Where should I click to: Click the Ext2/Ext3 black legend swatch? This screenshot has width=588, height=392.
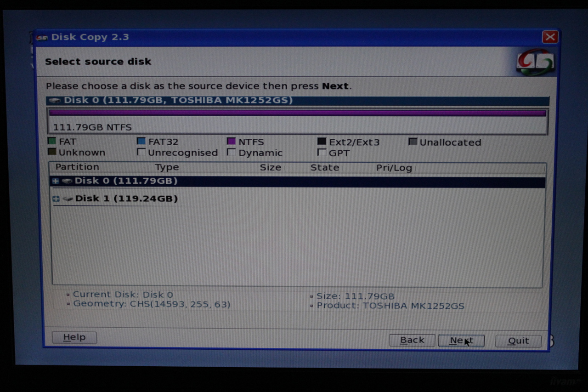click(x=322, y=142)
